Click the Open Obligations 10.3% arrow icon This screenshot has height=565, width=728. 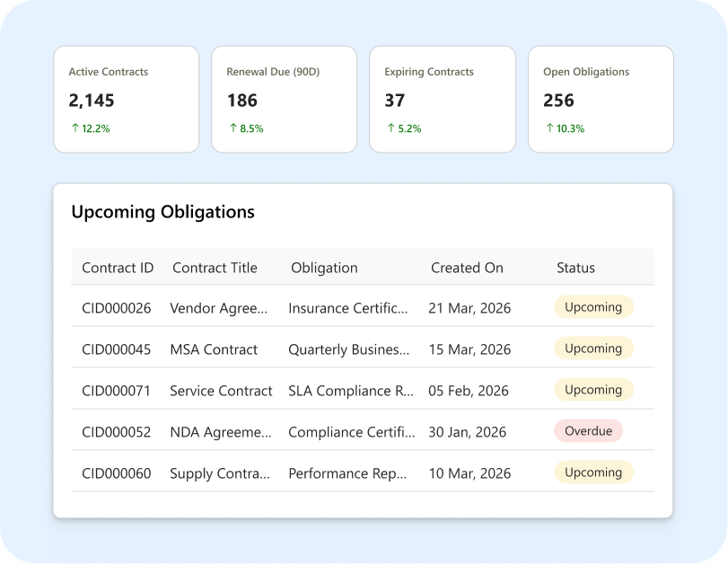[549, 128]
